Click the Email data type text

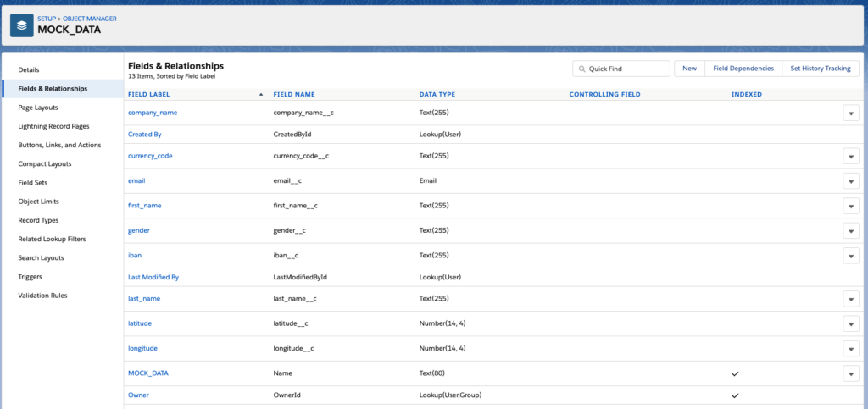coord(428,180)
